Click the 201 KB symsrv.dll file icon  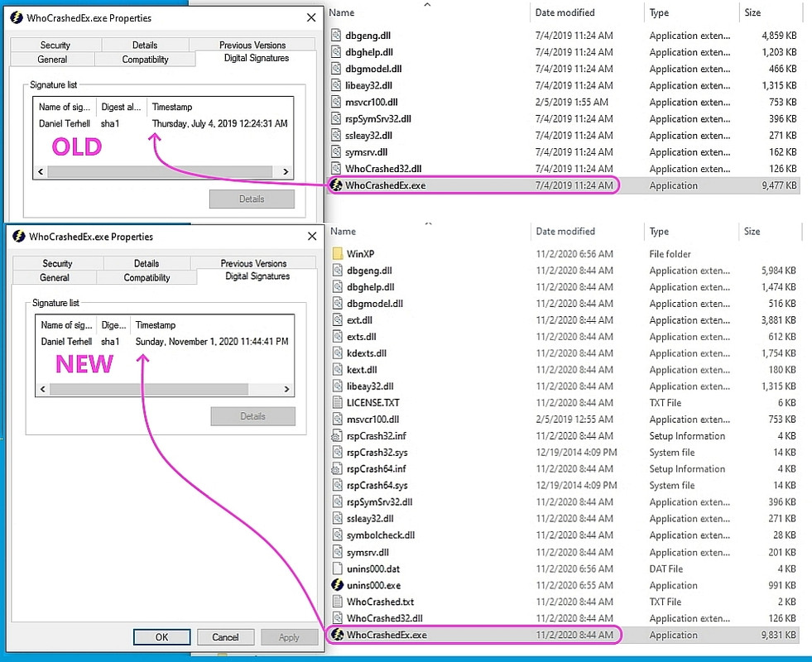338,552
